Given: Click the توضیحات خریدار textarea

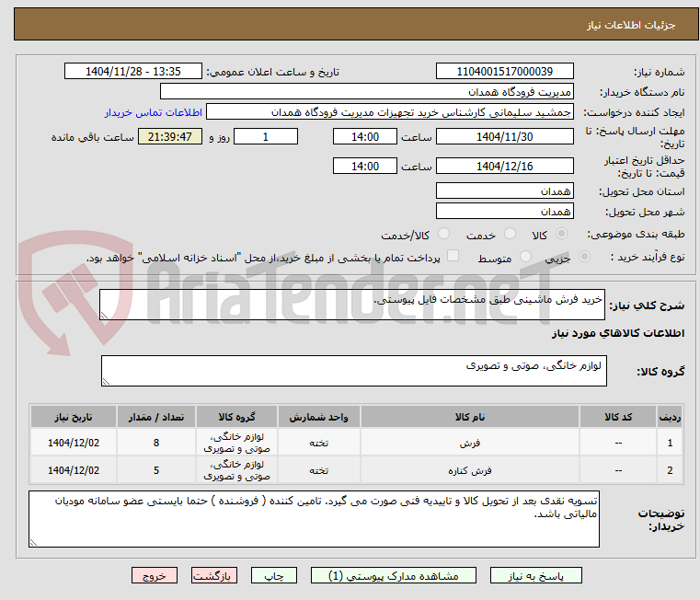Looking at the screenshot, I should (x=314, y=519).
